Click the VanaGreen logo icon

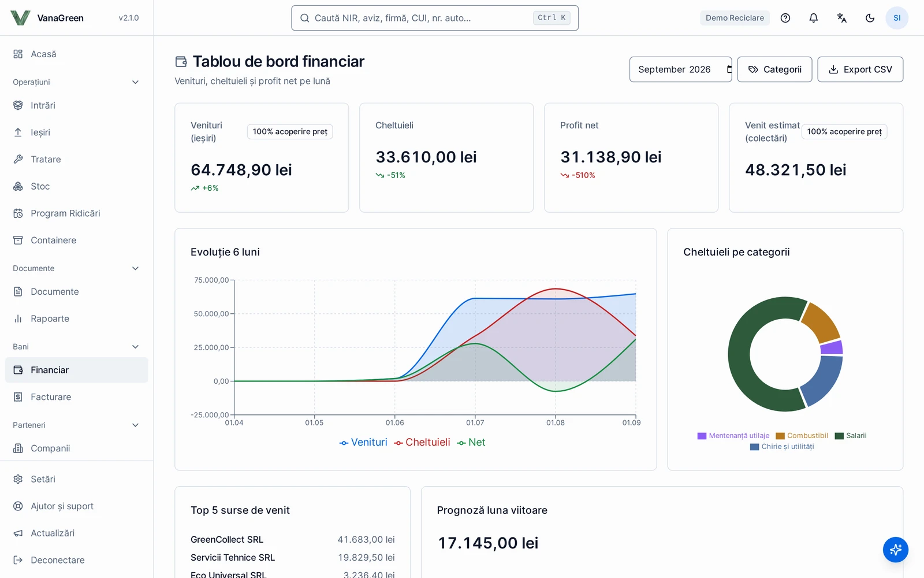[x=20, y=18]
